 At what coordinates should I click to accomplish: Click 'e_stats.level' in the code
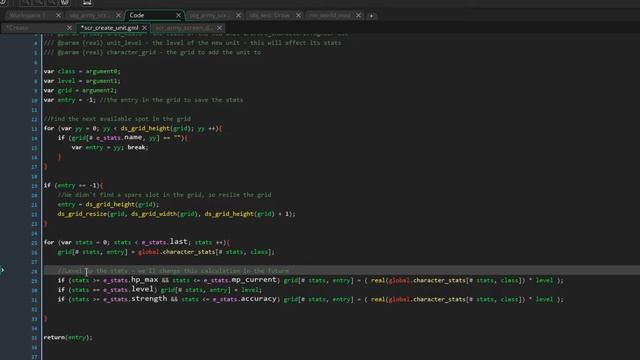pos(128,289)
